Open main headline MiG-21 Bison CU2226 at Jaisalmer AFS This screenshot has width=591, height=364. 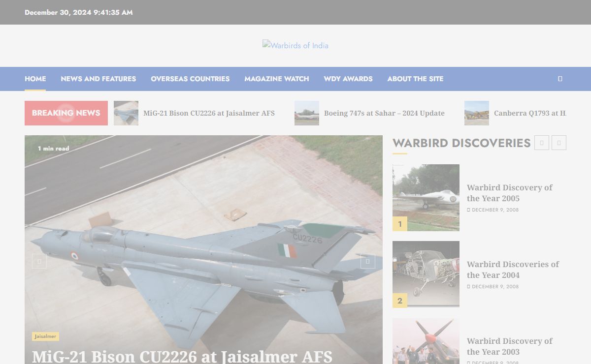click(182, 356)
